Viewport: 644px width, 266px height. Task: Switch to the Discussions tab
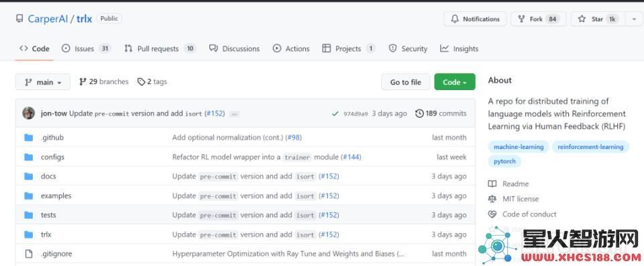[x=234, y=48]
